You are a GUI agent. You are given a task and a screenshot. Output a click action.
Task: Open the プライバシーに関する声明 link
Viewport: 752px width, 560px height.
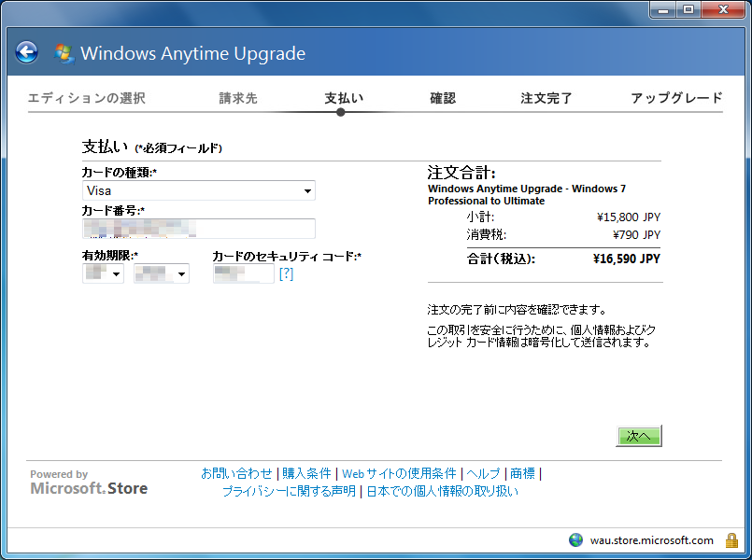coord(290,491)
